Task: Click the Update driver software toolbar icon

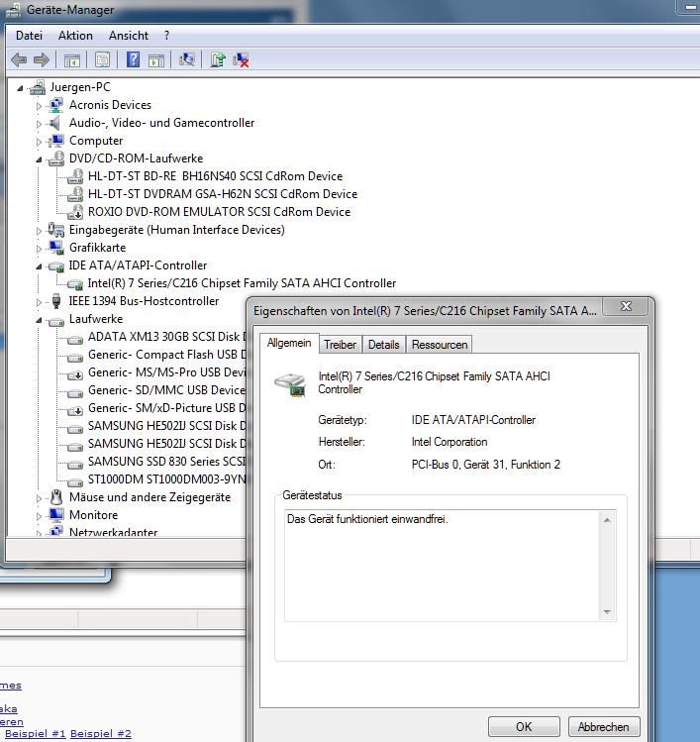Action: [x=218, y=59]
